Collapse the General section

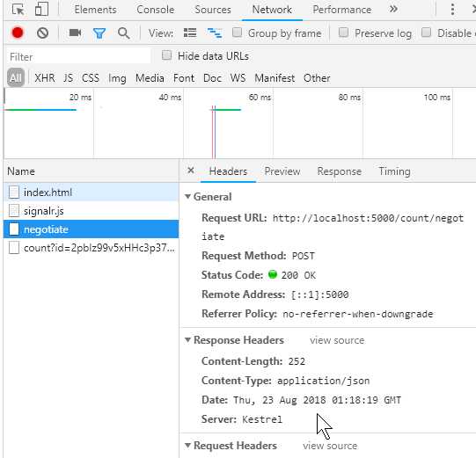tap(187, 197)
